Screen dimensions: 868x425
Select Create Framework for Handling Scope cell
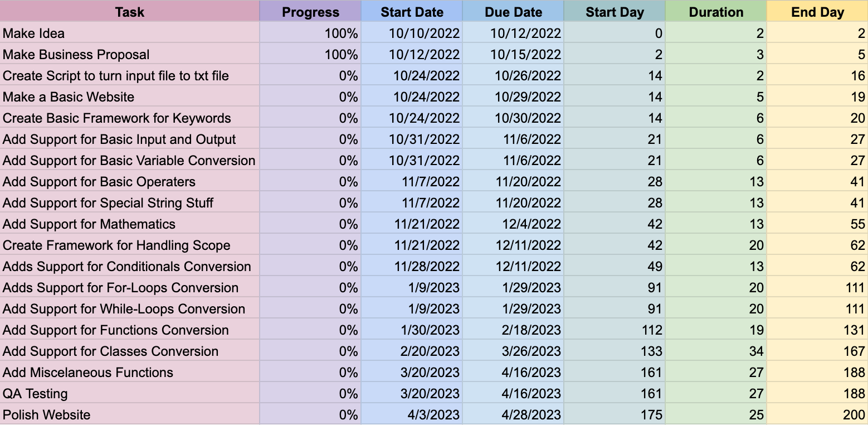tap(130, 245)
